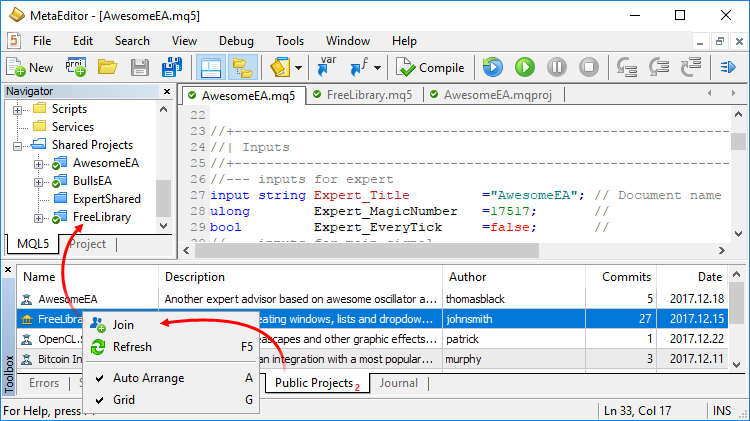Open the Errors toolbox tab
The image size is (750, 421).
(x=44, y=383)
